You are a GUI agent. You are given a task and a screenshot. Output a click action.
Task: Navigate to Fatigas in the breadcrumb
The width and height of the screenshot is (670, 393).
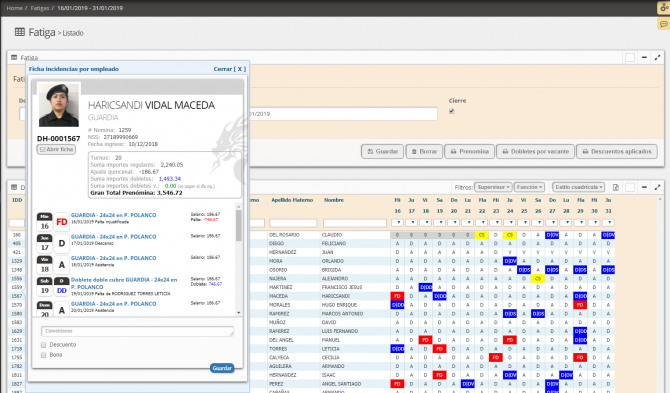click(x=40, y=8)
